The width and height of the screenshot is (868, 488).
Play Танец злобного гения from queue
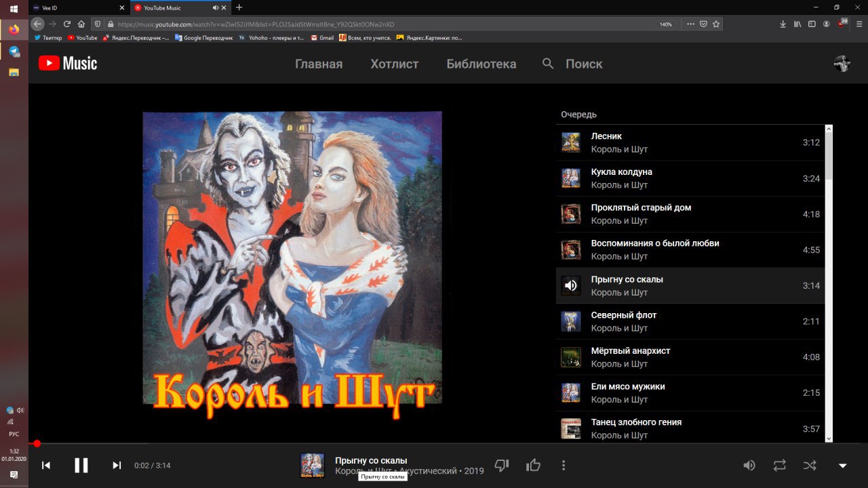click(x=690, y=428)
